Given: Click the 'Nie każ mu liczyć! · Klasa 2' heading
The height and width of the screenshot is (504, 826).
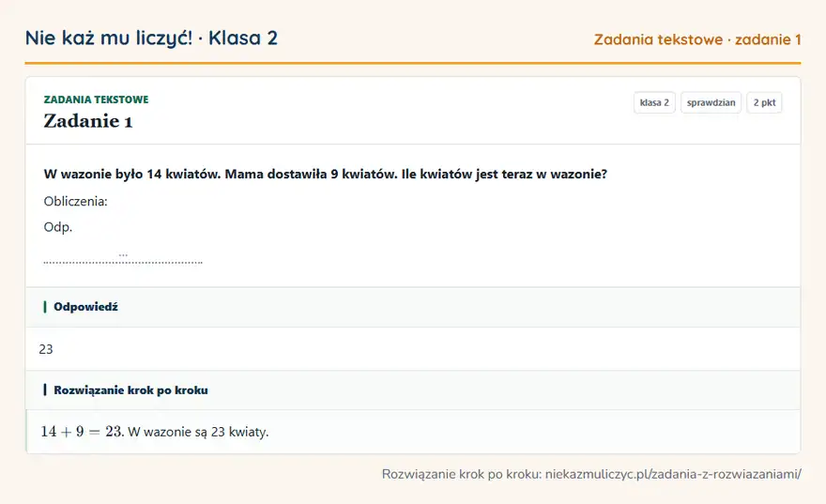Looking at the screenshot, I should (151, 38).
